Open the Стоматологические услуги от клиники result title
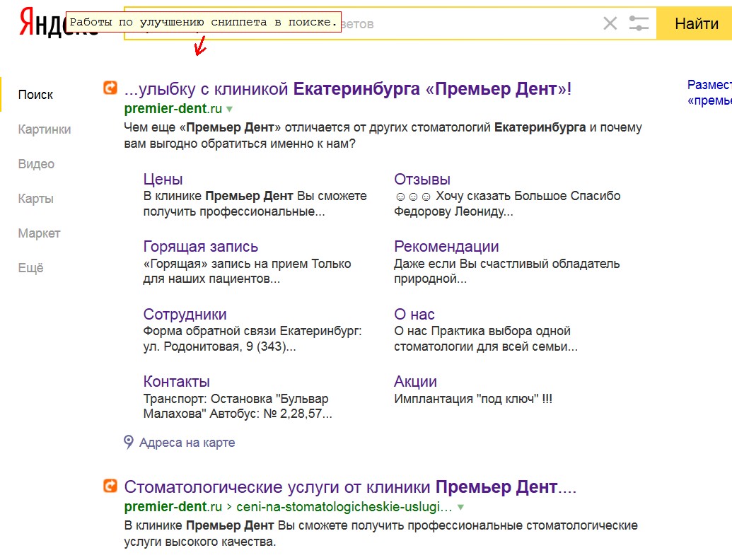732x560 pixels. (350, 487)
